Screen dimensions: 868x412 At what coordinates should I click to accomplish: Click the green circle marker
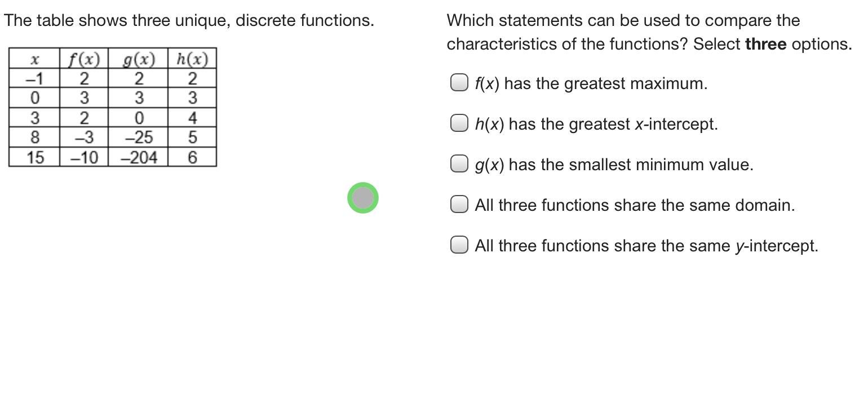click(x=362, y=198)
